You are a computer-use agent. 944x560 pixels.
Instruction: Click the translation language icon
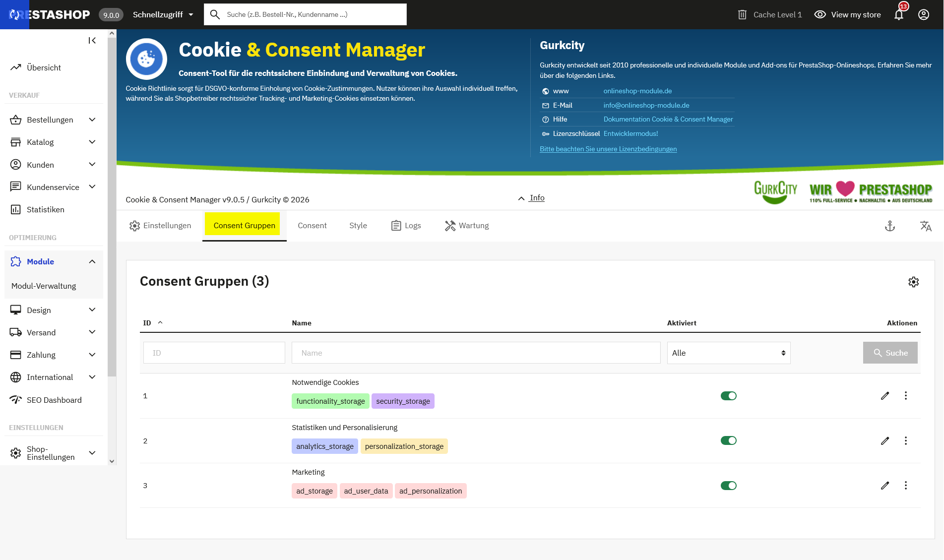point(925,226)
